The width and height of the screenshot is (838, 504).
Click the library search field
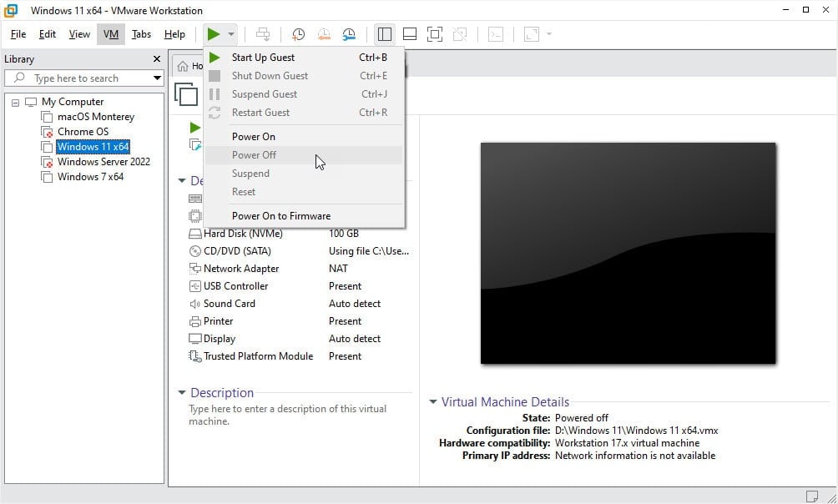[83, 78]
